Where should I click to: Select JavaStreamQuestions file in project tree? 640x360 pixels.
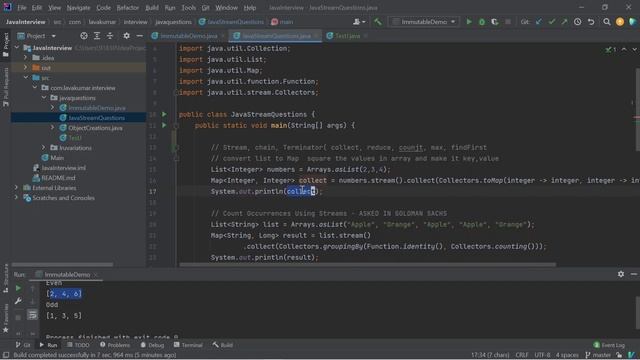(96, 118)
